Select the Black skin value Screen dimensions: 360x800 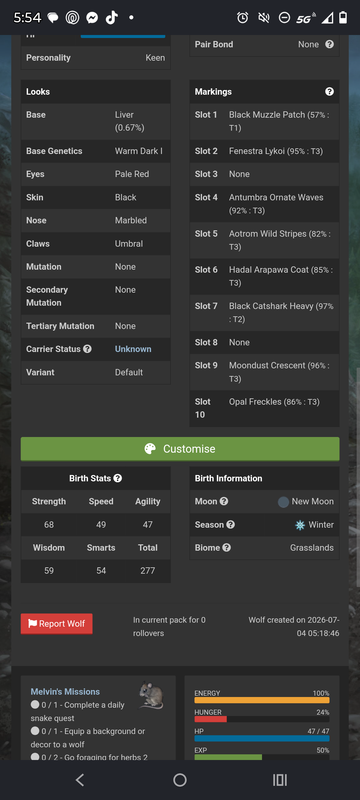click(125, 197)
